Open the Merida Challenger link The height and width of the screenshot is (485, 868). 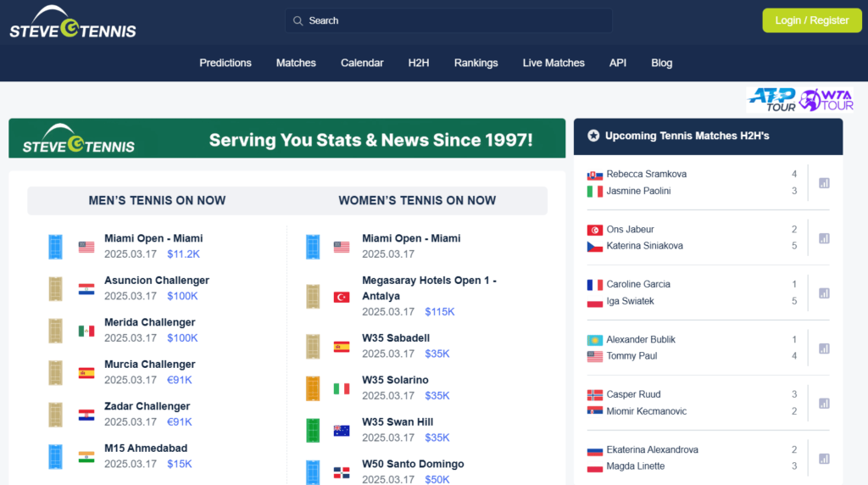pos(149,323)
